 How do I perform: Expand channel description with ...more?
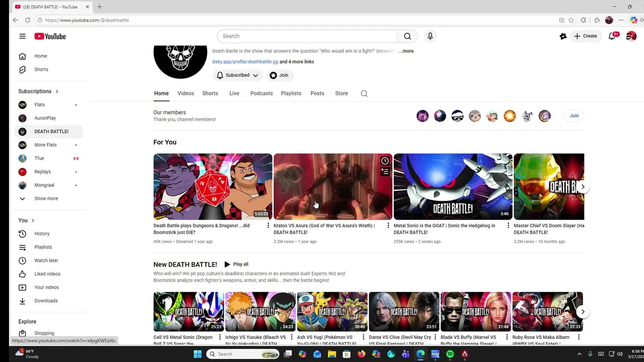tap(406, 51)
